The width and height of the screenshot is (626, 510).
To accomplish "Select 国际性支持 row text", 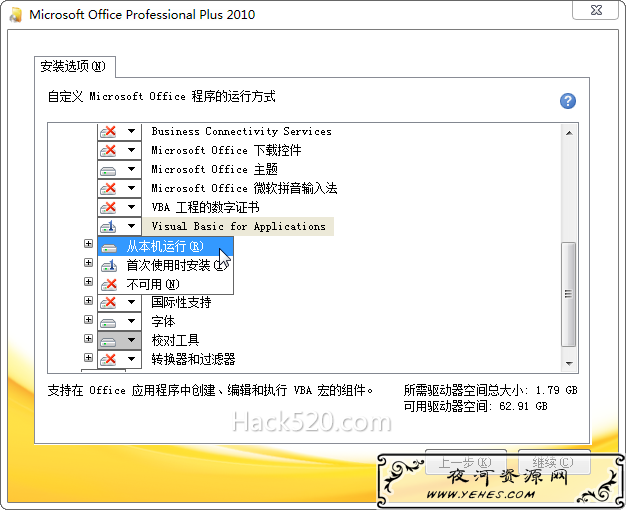I will (x=181, y=302).
